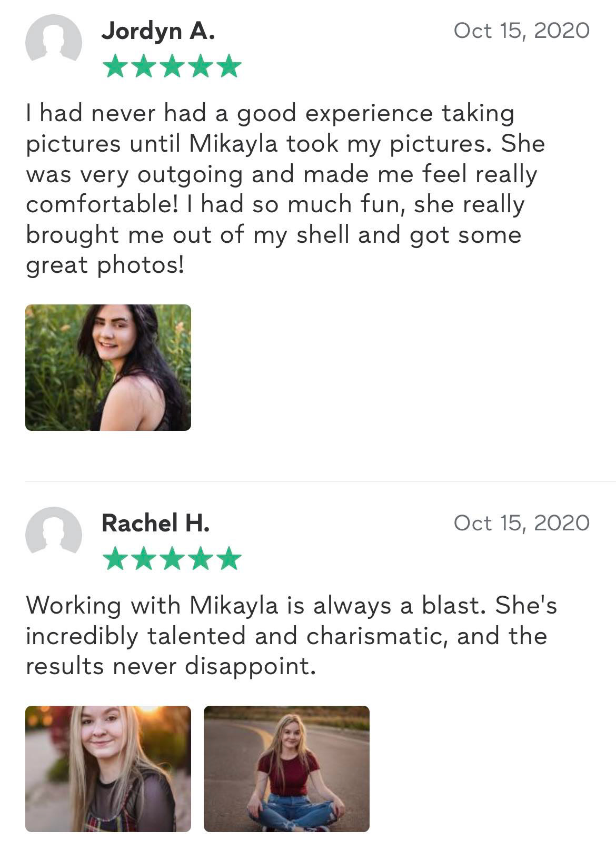
Task: Open Jordyn's photo in the tall grass
Action: click(x=108, y=368)
